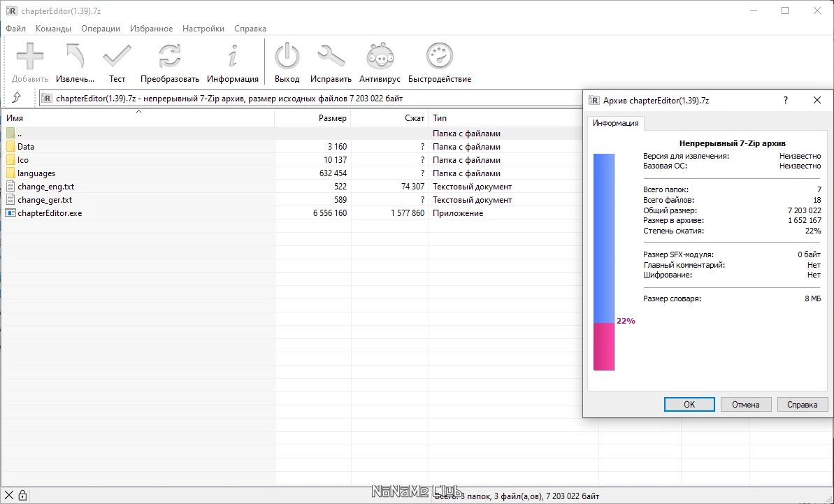
Task: Click the Exit (Выход) power icon
Action: [x=287, y=57]
